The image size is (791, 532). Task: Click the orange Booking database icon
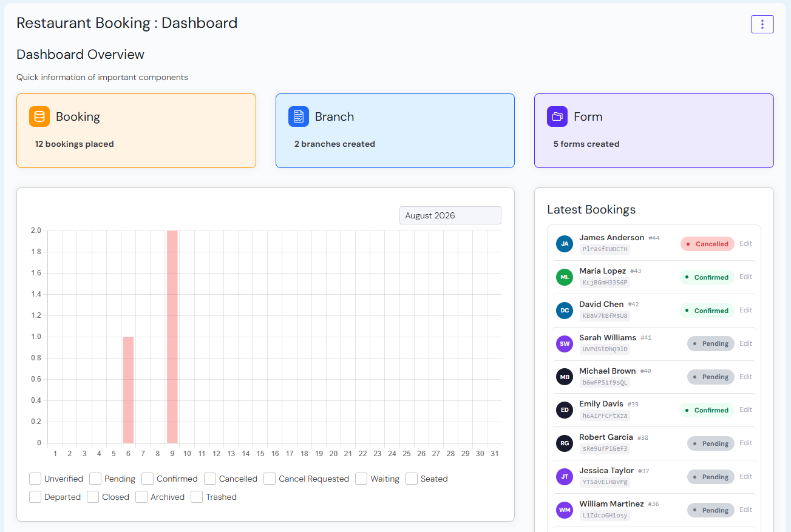coord(39,116)
